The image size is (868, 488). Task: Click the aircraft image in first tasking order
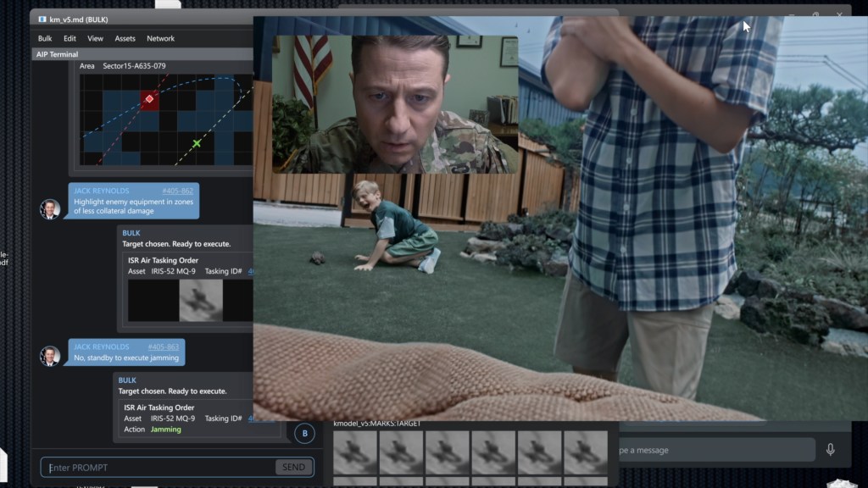tap(201, 301)
